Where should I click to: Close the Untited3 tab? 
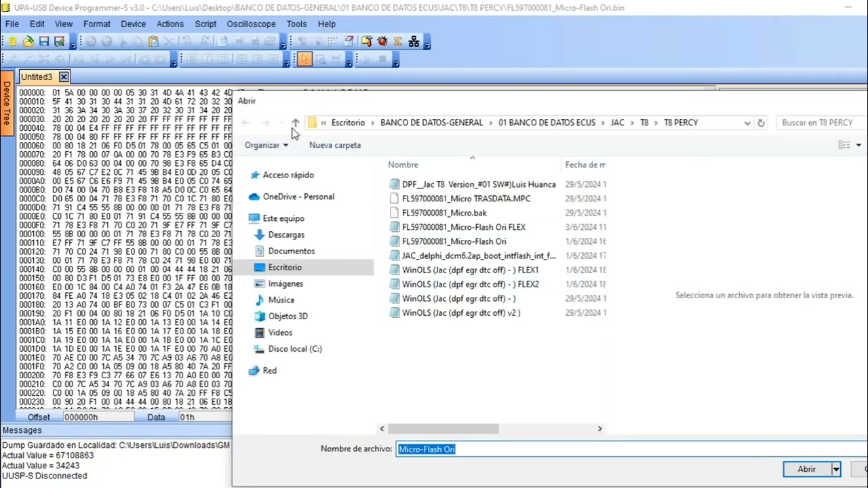pyautogui.click(x=64, y=77)
